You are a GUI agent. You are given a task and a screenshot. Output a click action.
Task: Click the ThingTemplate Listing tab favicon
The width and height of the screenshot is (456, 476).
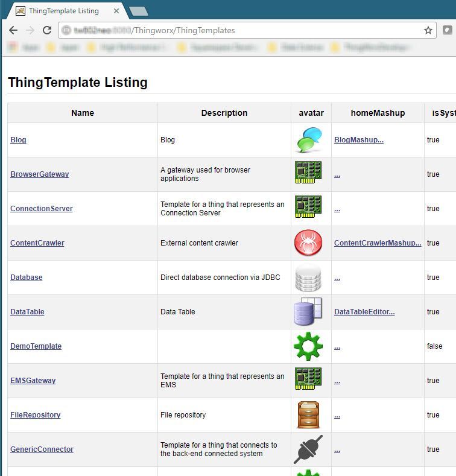coord(21,11)
